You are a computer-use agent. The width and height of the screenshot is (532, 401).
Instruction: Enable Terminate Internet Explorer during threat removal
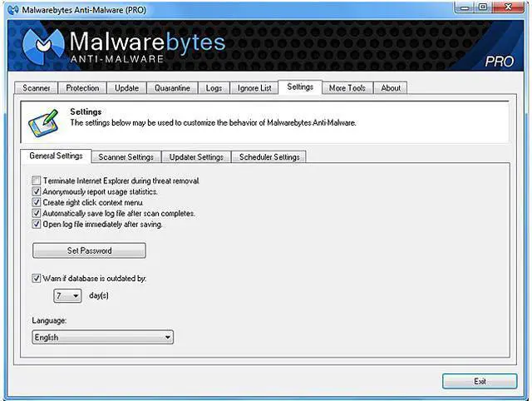(x=37, y=181)
